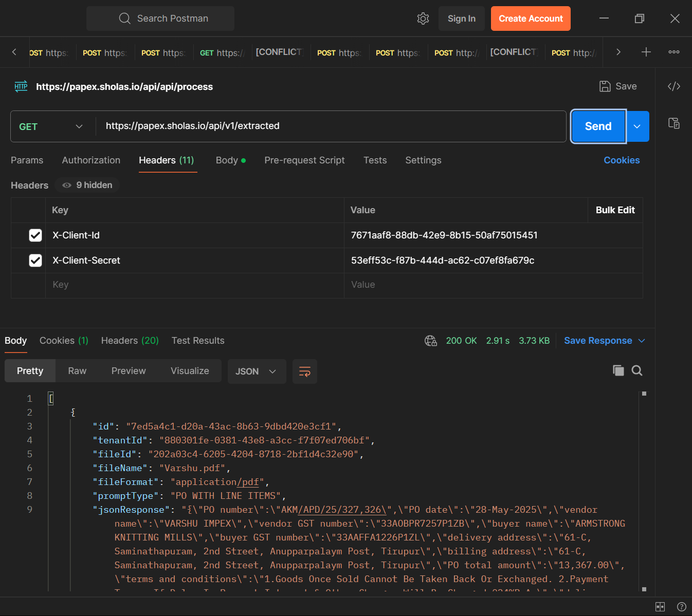Click the X-Client-Secret value cell
This screenshot has width=692, height=616.
point(493,260)
